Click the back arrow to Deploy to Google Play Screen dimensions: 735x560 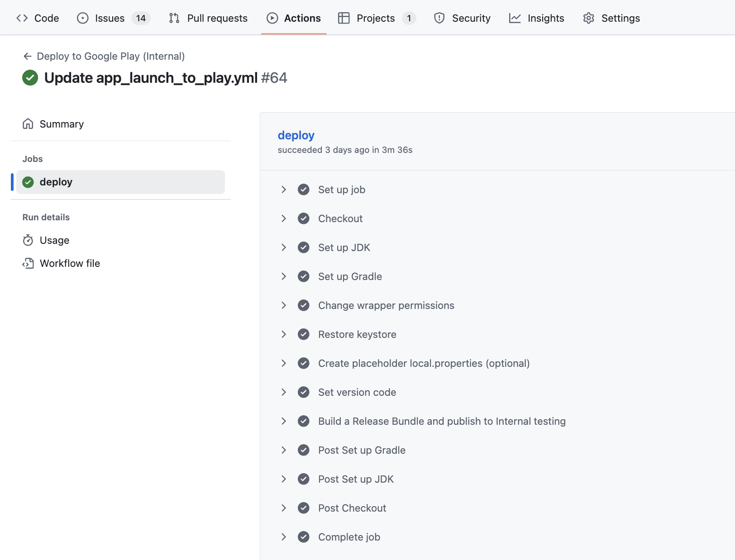click(27, 56)
